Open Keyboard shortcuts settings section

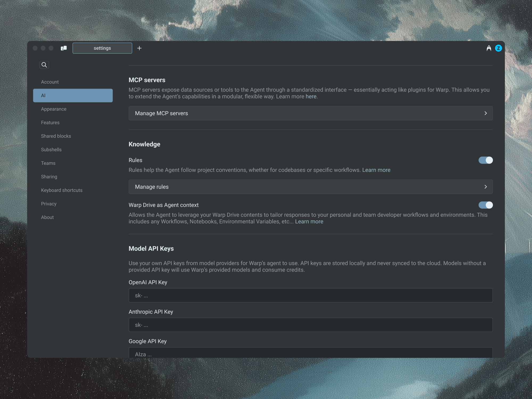coord(62,190)
